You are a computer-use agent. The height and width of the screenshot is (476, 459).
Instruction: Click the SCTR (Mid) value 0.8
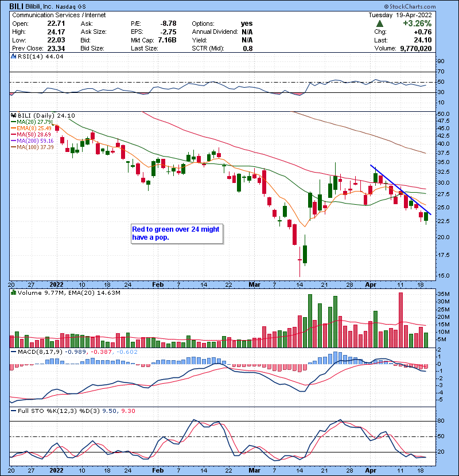pyautogui.click(x=248, y=48)
